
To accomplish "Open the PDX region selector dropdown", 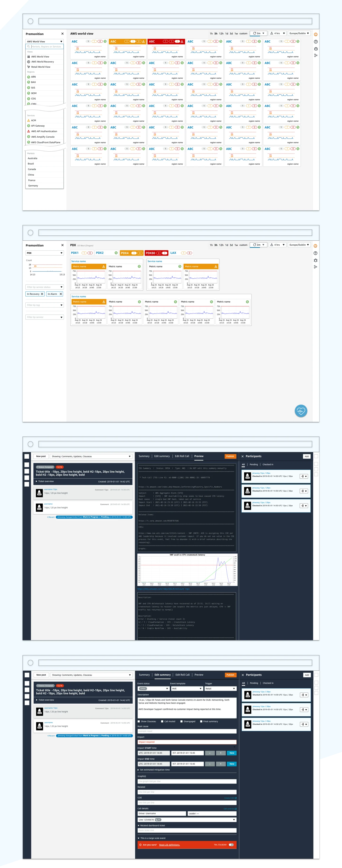I will 44,253.
